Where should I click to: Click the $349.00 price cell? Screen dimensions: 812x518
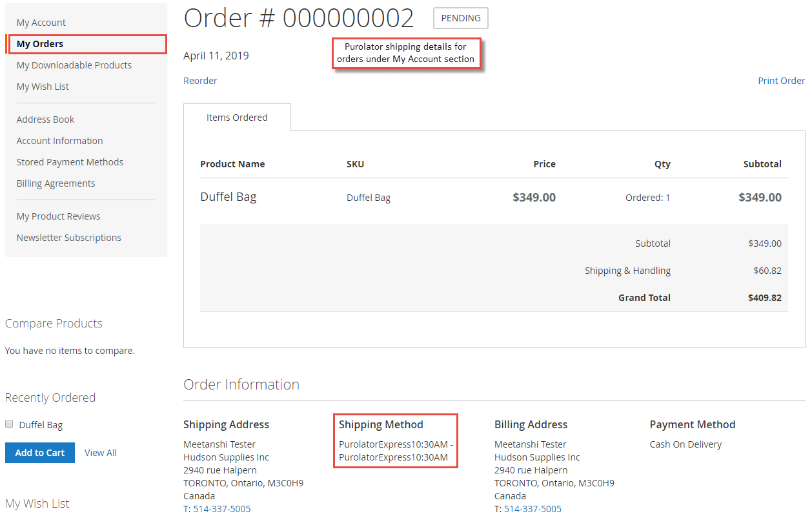[x=534, y=198]
